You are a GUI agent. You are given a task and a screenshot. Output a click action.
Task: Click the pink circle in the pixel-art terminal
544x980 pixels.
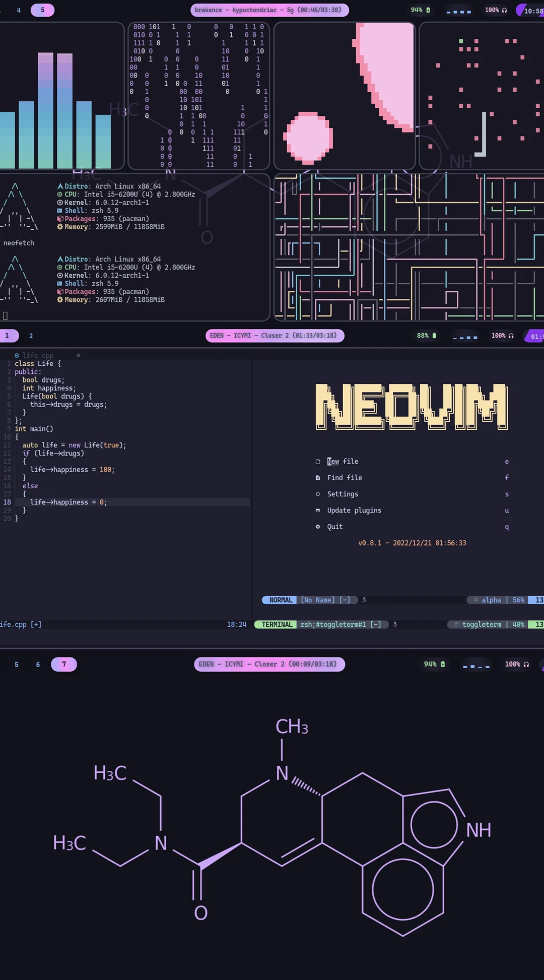[x=308, y=138]
